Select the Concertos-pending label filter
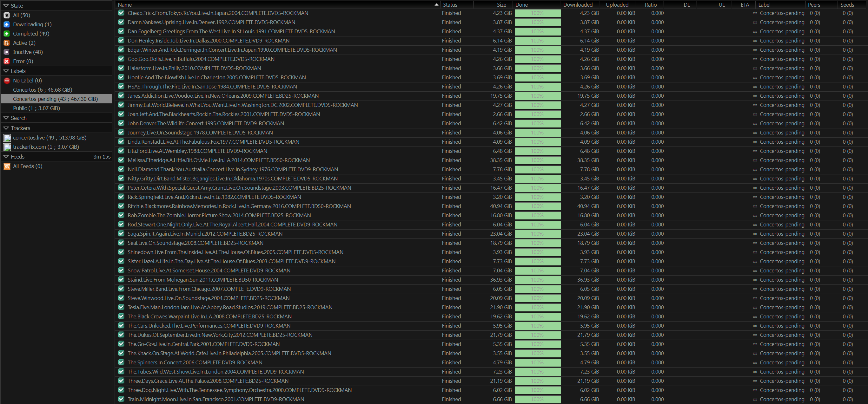This screenshot has width=868, height=404. (x=56, y=99)
